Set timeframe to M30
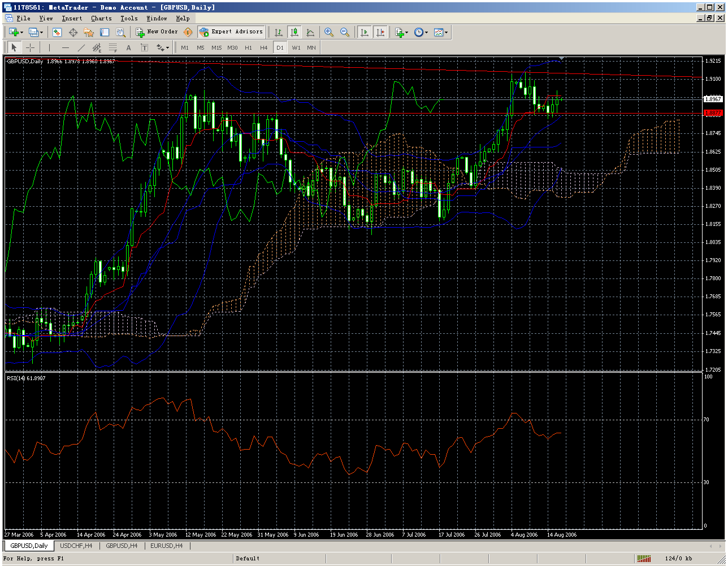 click(232, 47)
